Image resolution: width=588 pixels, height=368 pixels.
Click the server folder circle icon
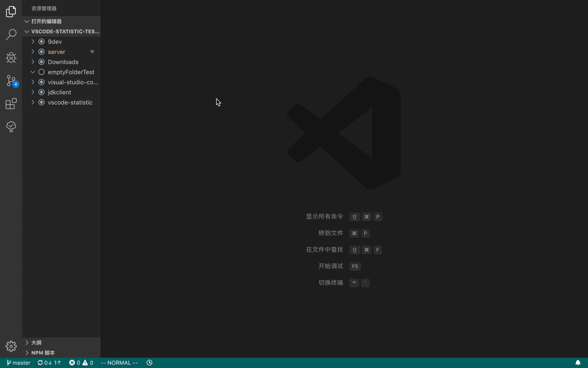[41, 52]
